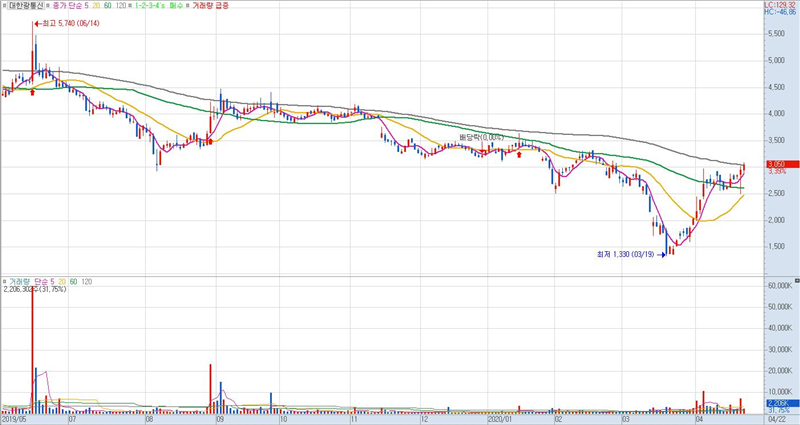
Task: Expand the 거래량 volume panel legend square
Action: 5,283
